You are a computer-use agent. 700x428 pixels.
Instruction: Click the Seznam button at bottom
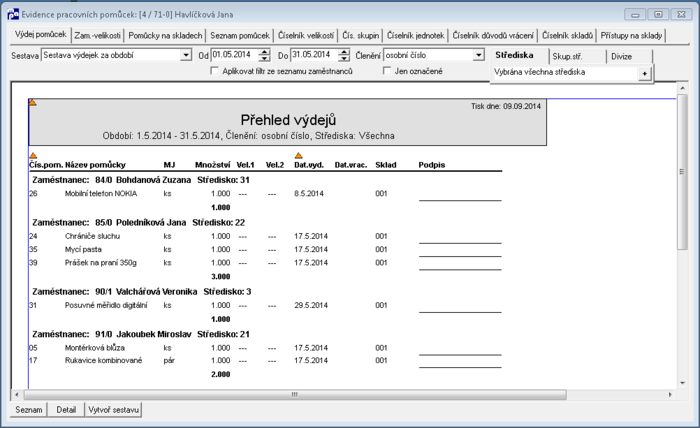[x=29, y=410]
